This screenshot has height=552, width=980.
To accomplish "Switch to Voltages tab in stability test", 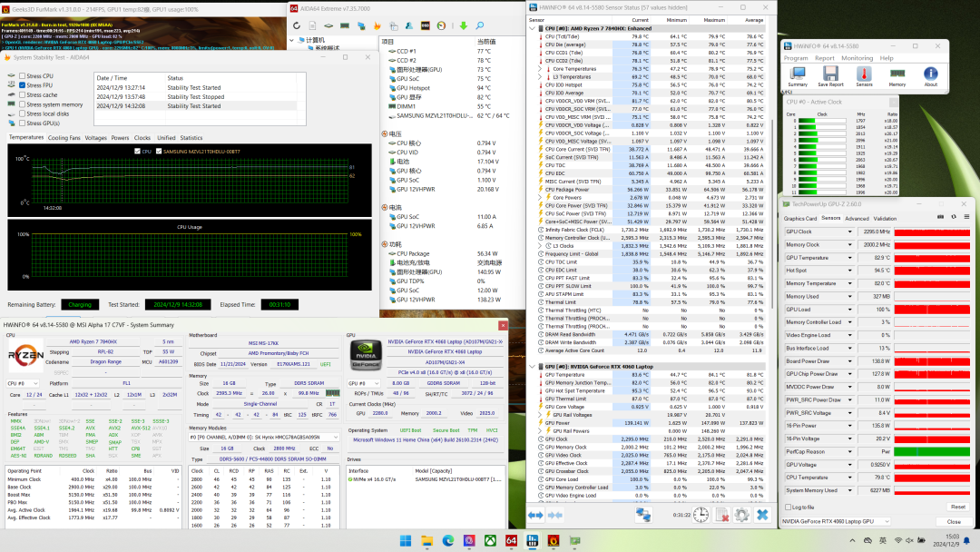I will click(95, 137).
